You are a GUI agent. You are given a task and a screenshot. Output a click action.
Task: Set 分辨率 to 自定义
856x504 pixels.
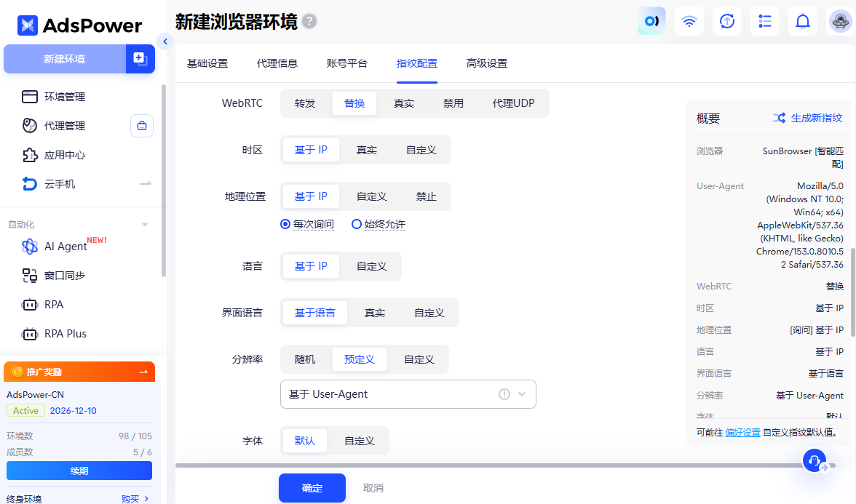(x=419, y=359)
